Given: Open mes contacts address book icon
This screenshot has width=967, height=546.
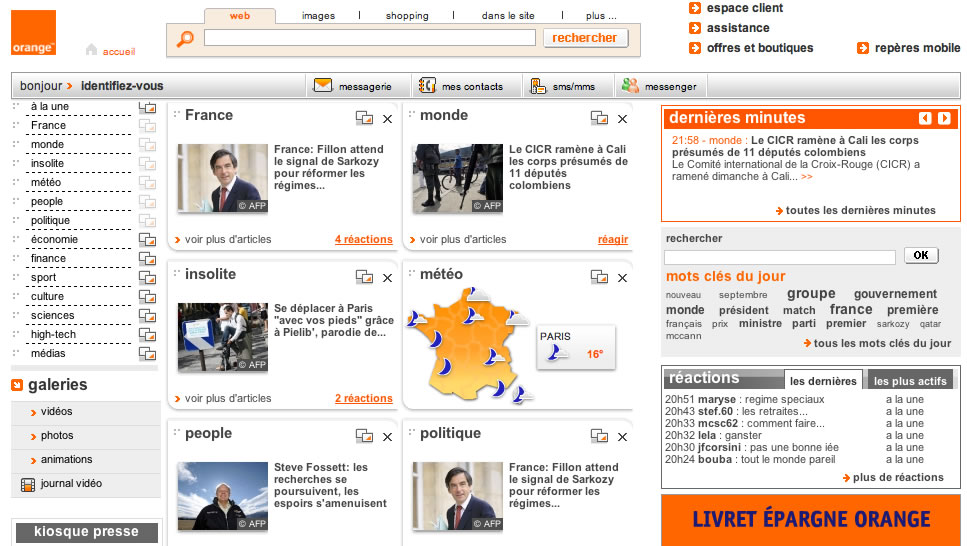Looking at the screenshot, I should click(x=427, y=86).
